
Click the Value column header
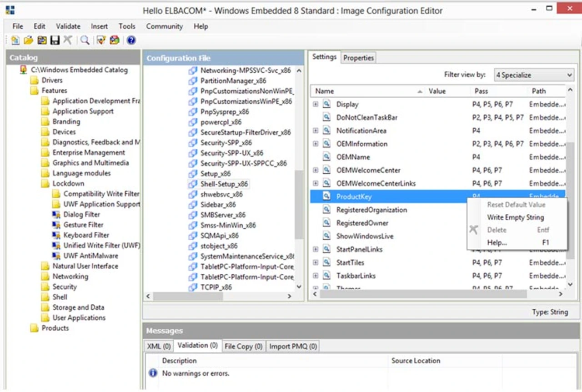click(x=448, y=91)
